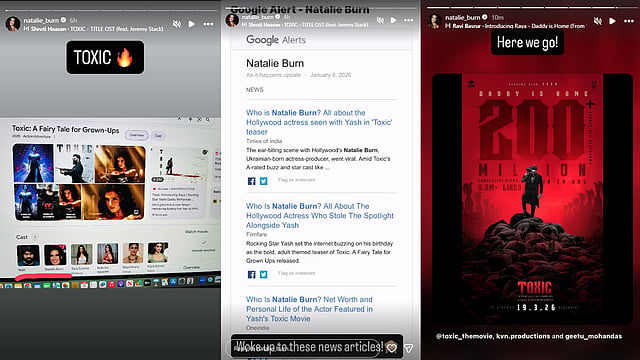Viewport: 640px width, 360px height.
Task: Select the Cast chip next to Overview
Action: click(x=158, y=136)
